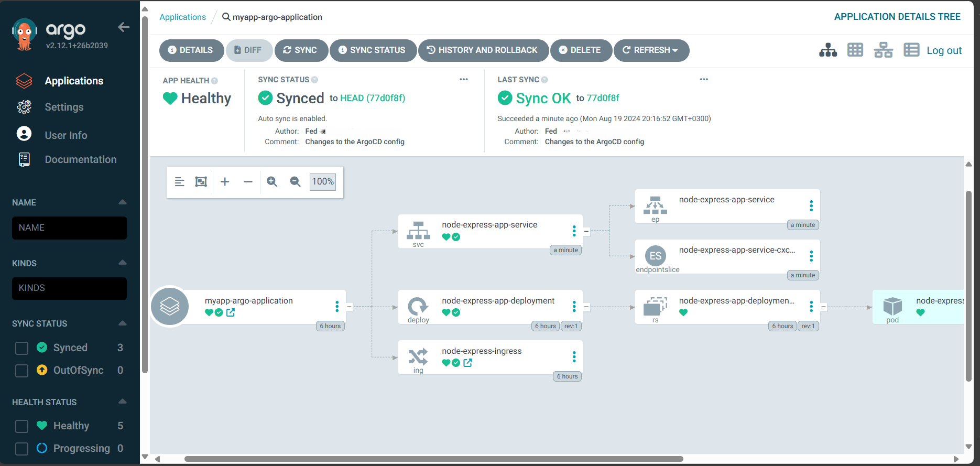Click Log out link

click(944, 50)
